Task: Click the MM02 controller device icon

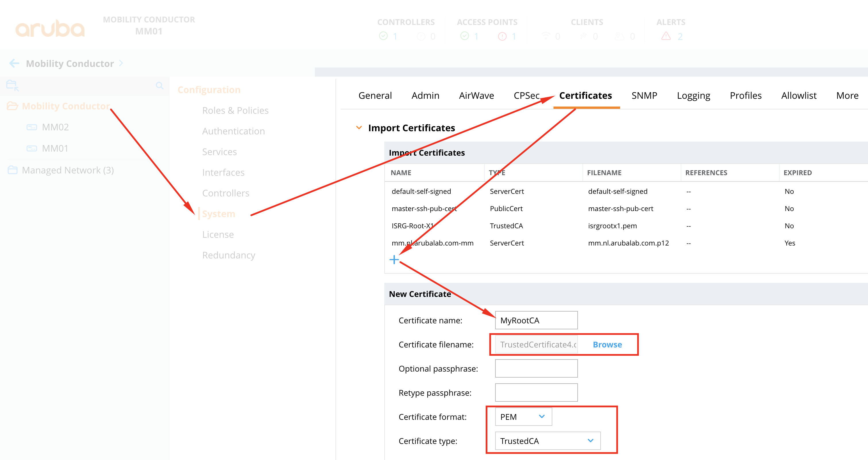Action: (32, 127)
